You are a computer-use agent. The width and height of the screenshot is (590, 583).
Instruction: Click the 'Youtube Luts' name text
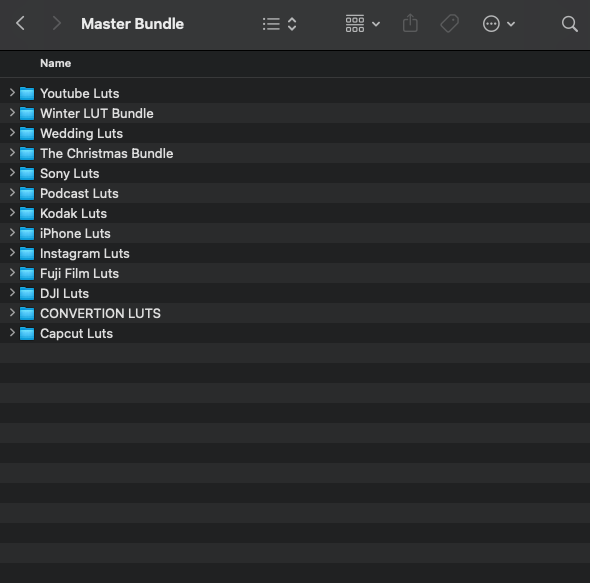[x=80, y=93]
